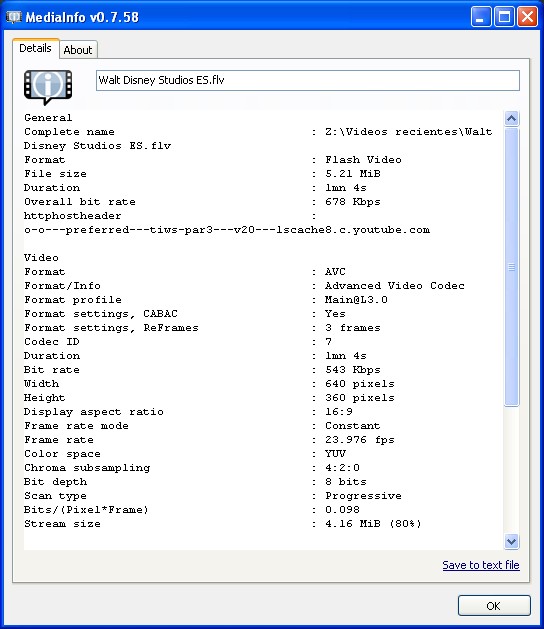Click the 'General' section heading
544x629 pixels.
[48, 118]
